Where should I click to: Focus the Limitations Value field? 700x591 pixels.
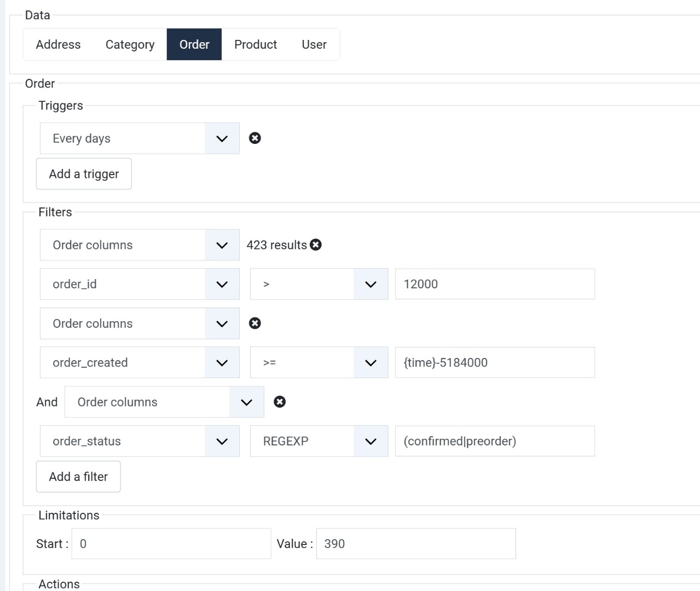415,543
